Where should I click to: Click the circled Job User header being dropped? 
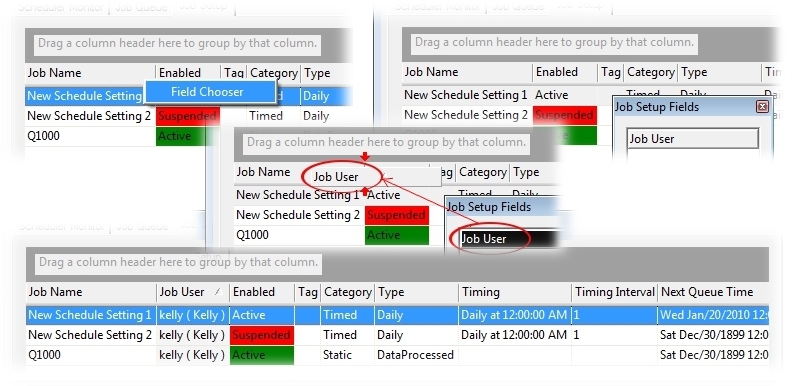[x=337, y=177]
